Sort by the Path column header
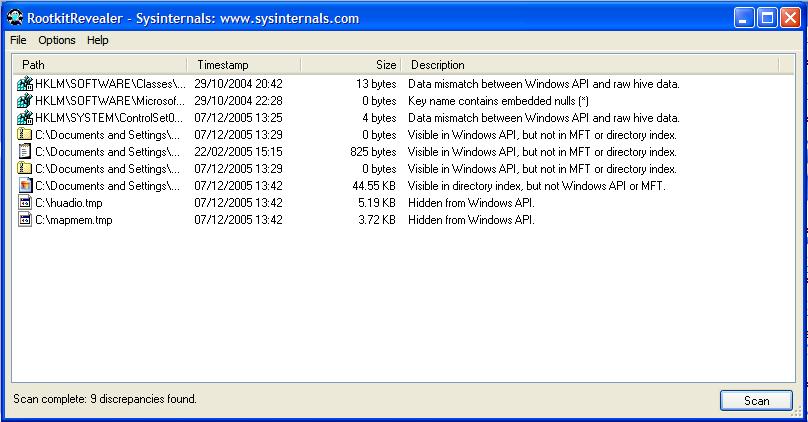Viewport: 808px width, 422px height. 99,65
